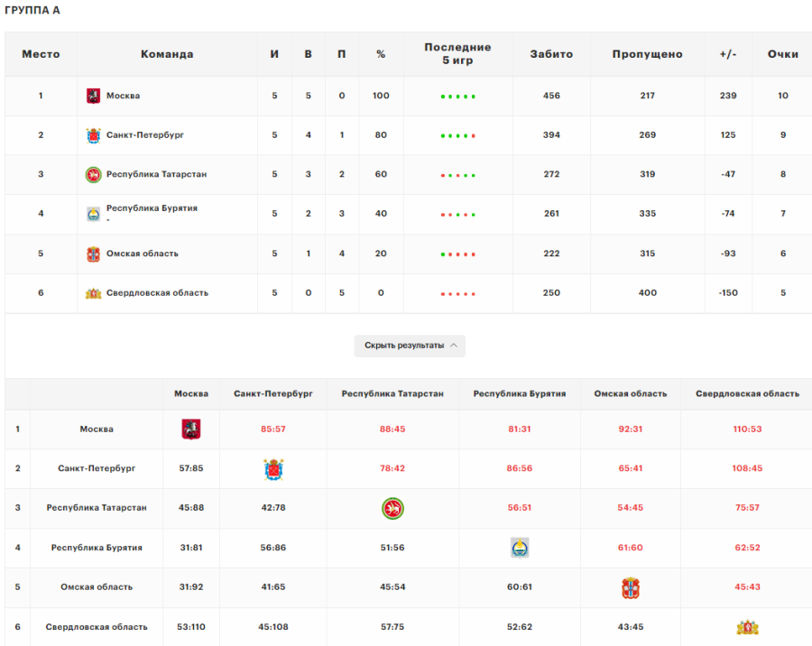The image size is (812, 646).
Task: Open Москва team link in standings
Action: coord(123,96)
